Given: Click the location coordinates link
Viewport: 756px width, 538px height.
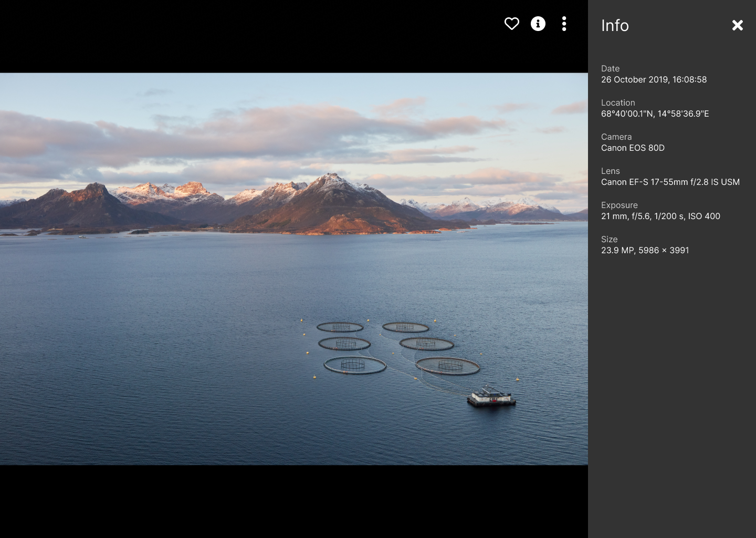Looking at the screenshot, I should [x=655, y=113].
